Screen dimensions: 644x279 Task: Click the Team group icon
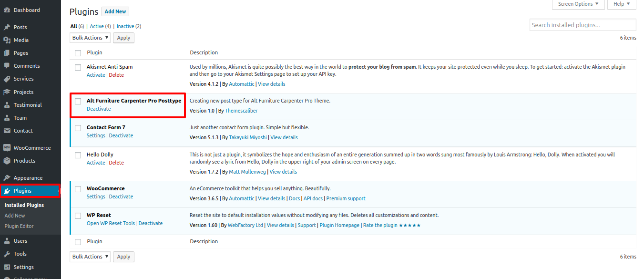point(7,118)
